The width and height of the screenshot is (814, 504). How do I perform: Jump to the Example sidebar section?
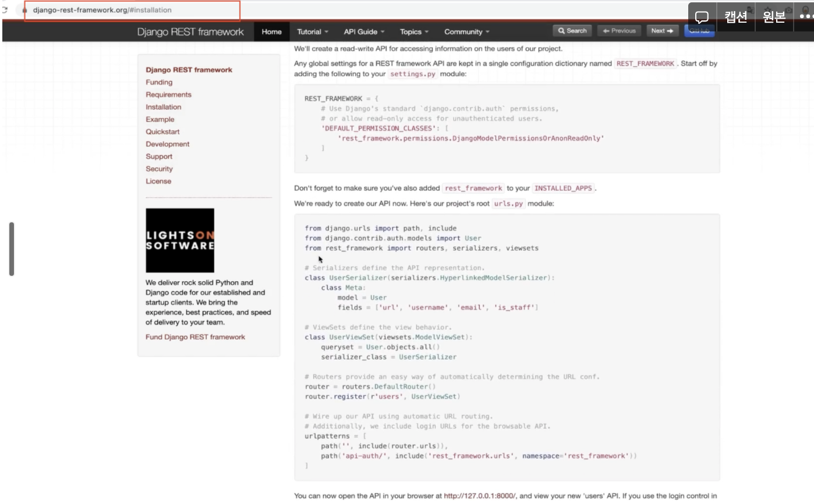pos(160,119)
